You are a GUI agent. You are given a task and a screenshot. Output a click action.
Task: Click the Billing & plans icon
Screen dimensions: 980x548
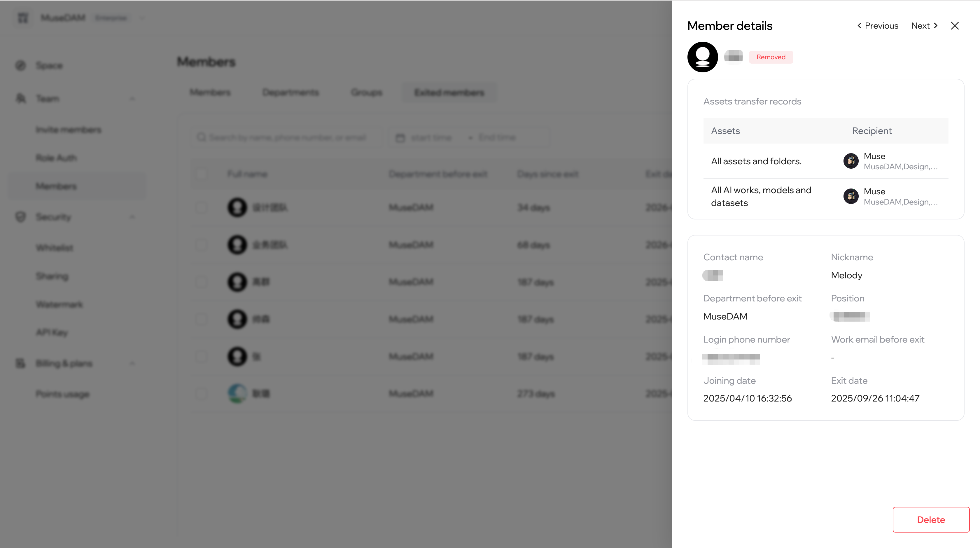(20, 363)
